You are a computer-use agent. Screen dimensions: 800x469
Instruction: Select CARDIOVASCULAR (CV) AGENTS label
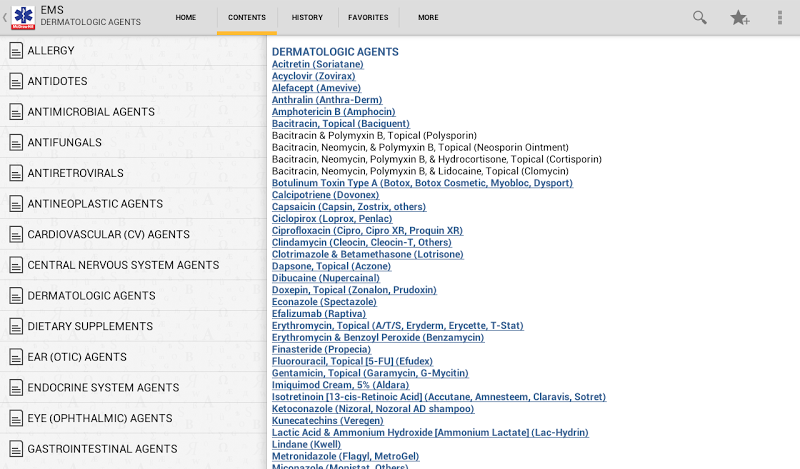(x=109, y=234)
